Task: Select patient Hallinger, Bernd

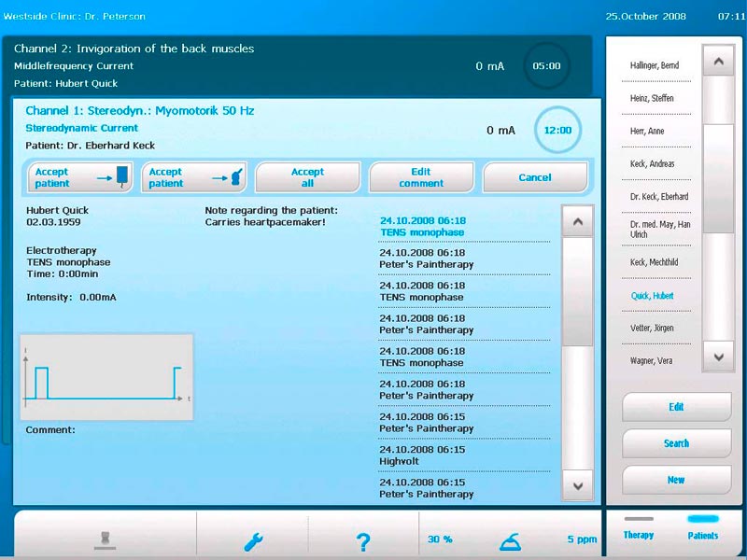Action: tap(655, 65)
